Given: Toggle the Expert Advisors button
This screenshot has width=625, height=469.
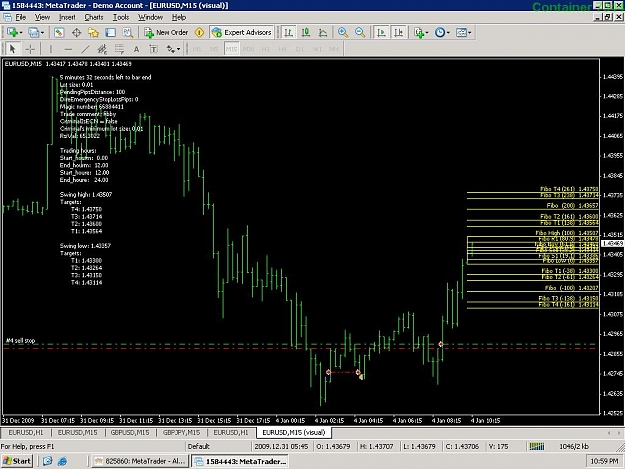Looking at the screenshot, I should 242,32.
